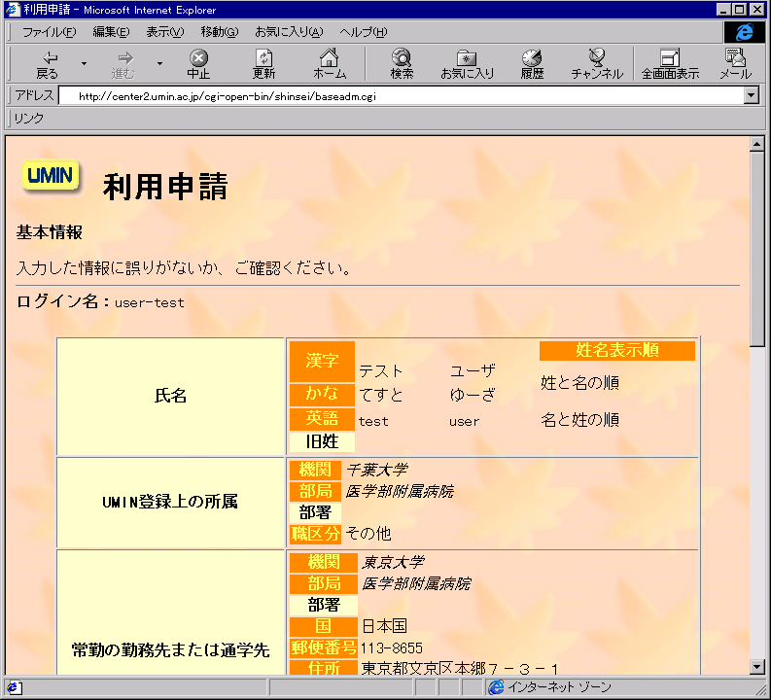Click the vertical scrollbar down arrow

(x=757, y=666)
